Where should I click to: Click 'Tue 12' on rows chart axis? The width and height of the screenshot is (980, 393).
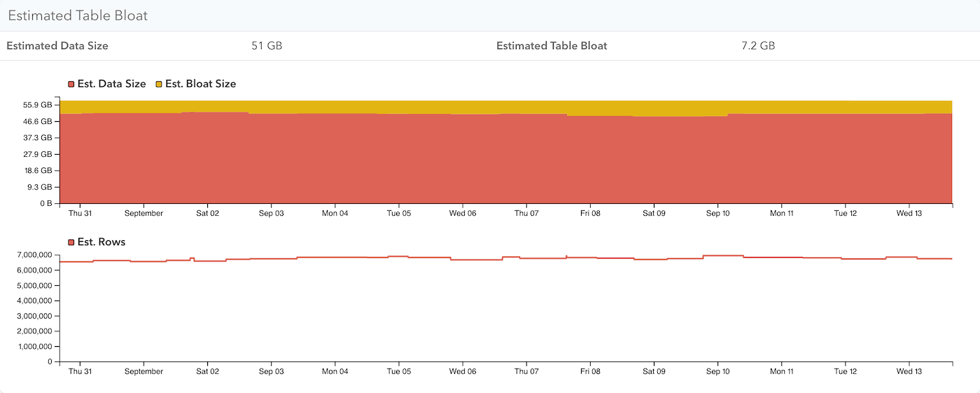(x=845, y=372)
